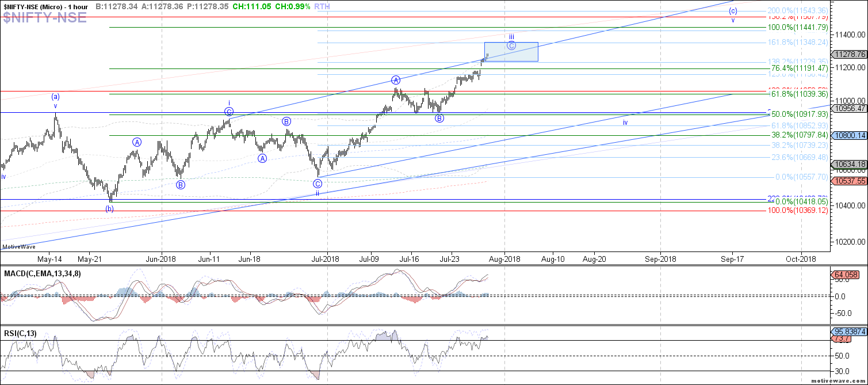Click the last price P:11278.35
The height and width of the screenshot is (385, 868).
coord(209,6)
